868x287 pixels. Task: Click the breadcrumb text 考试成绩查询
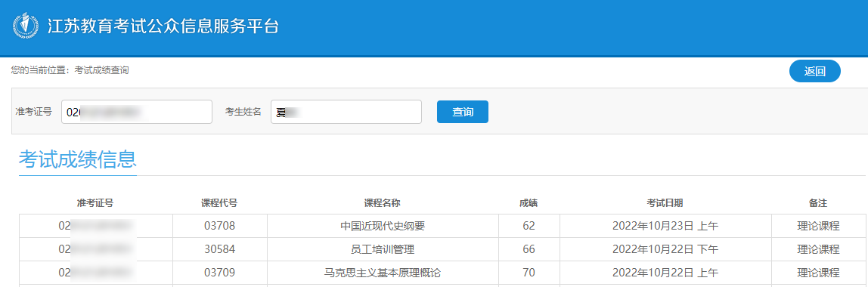click(102, 70)
